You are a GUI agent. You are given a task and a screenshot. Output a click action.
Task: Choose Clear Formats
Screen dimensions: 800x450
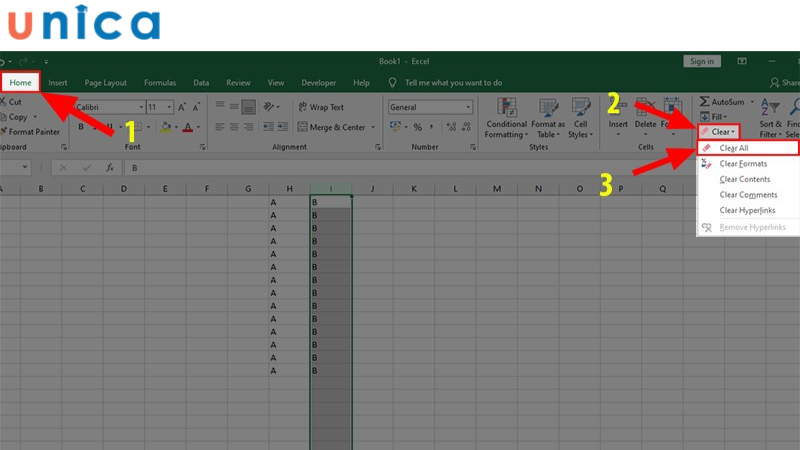click(747, 164)
